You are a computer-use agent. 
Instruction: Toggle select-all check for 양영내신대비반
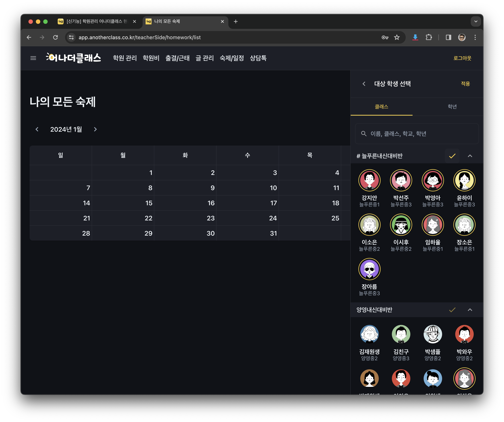(x=452, y=310)
